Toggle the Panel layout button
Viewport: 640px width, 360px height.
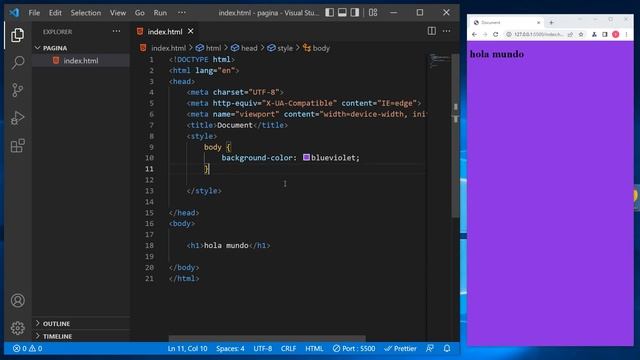342,13
